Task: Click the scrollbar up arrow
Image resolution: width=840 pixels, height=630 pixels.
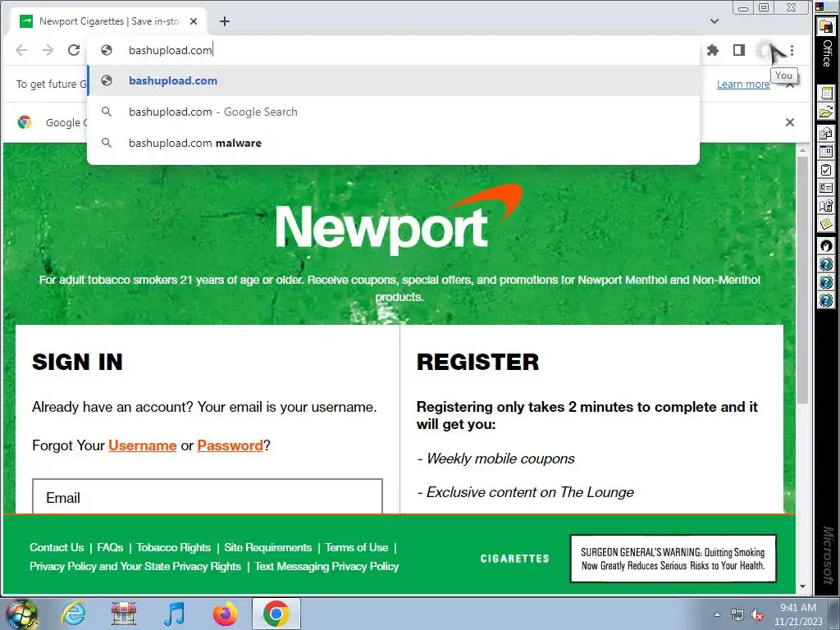Action: point(802,151)
